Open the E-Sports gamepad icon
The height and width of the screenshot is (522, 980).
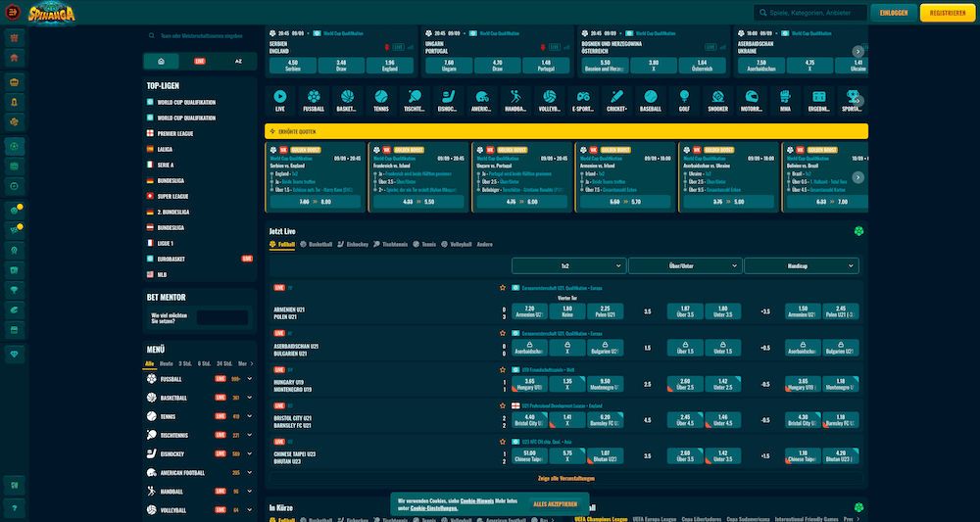click(x=582, y=100)
